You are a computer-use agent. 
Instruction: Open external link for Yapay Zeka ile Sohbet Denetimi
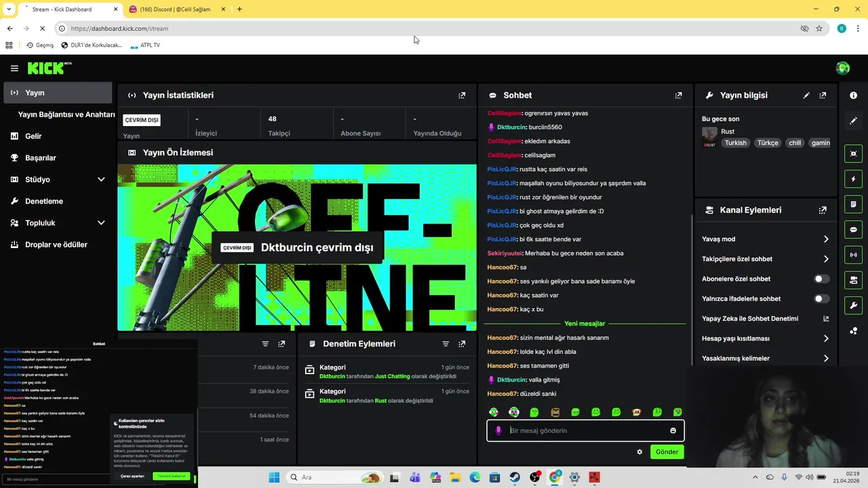826,319
